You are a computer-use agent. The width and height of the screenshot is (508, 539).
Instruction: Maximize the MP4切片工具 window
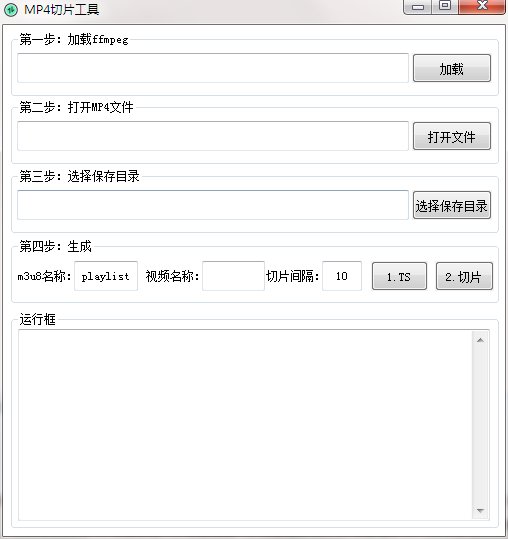point(445,6)
